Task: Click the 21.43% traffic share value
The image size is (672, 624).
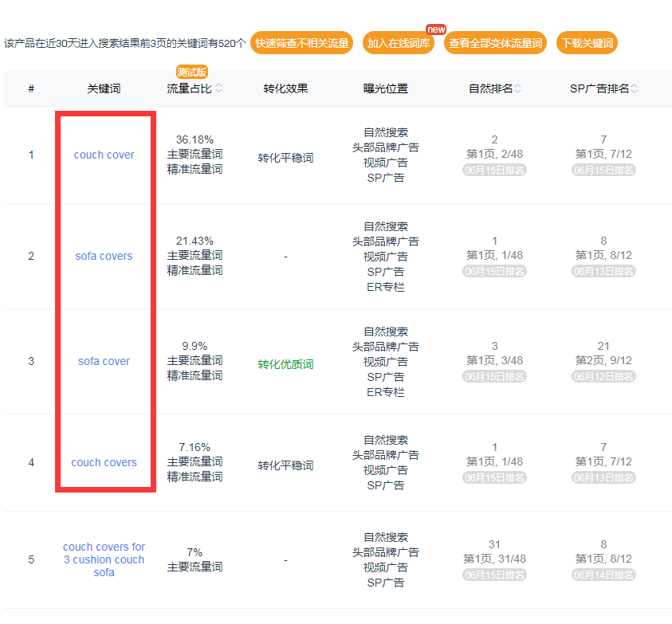Action: click(x=195, y=241)
